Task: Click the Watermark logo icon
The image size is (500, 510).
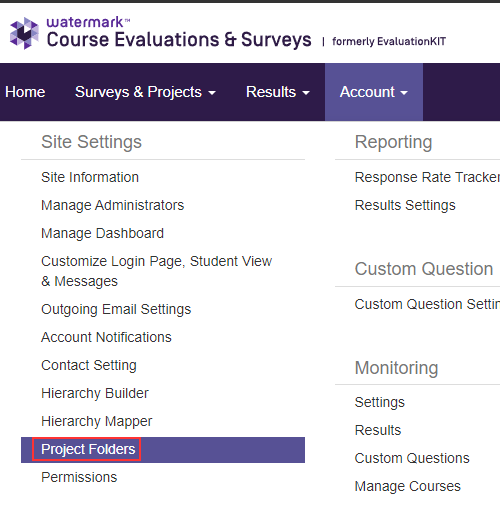Action: pos(24,33)
